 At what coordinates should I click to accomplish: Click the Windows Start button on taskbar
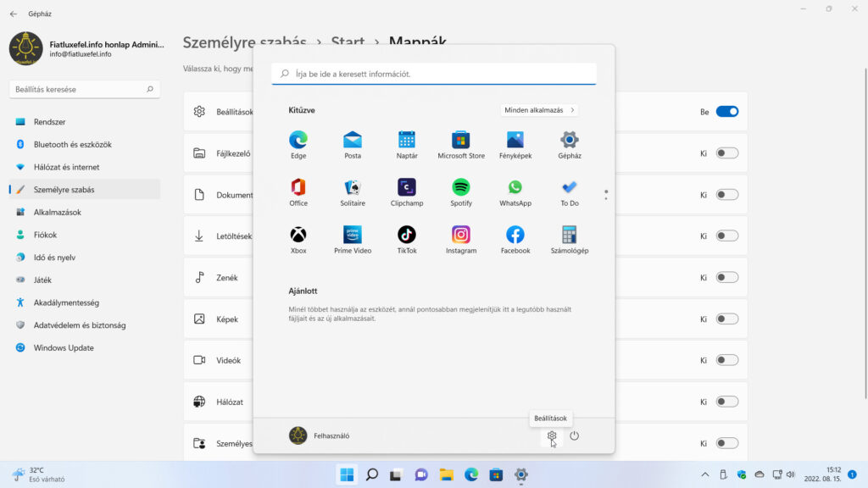point(347,474)
